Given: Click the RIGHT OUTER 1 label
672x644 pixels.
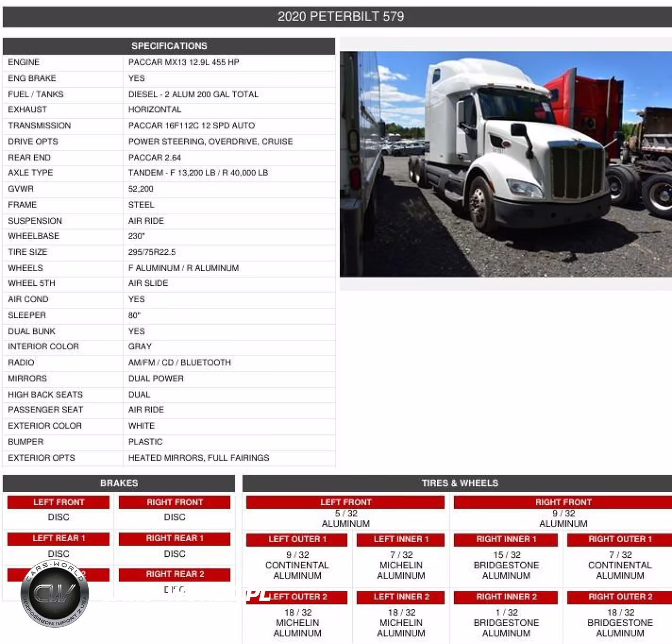Looking at the screenshot, I should click(619, 540).
